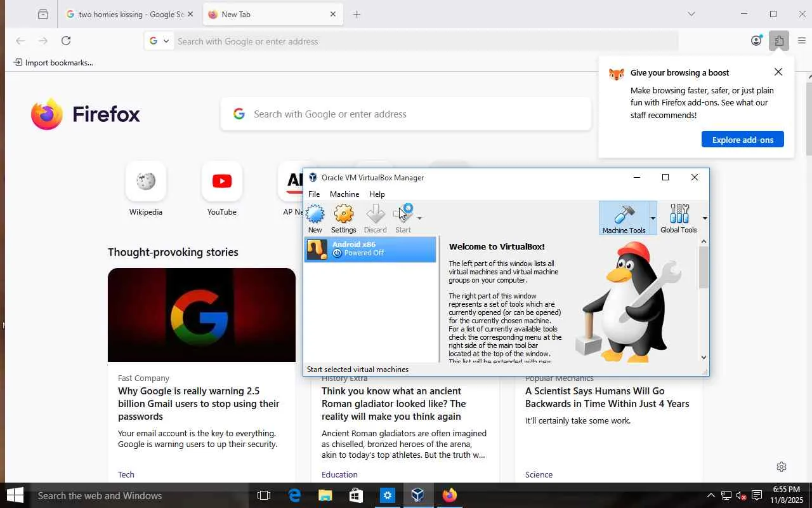Image resolution: width=812 pixels, height=508 pixels.
Task: Open the Tech topic link
Action: [126, 474]
